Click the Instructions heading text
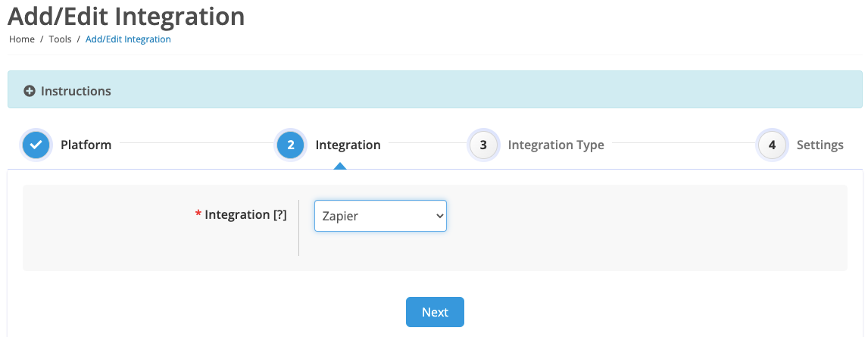Image resolution: width=868 pixels, height=337 pixels. (x=76, y=91)
